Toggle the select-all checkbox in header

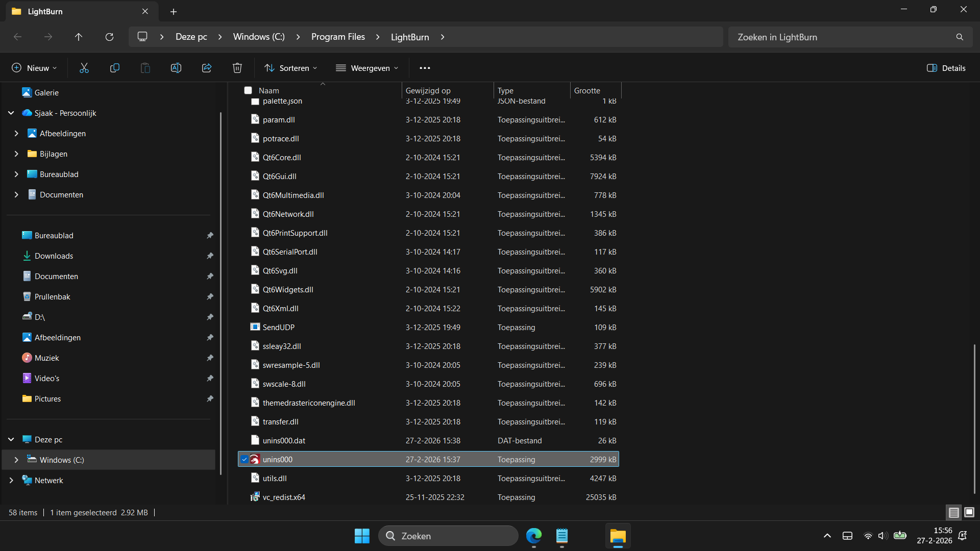[248, 90]
